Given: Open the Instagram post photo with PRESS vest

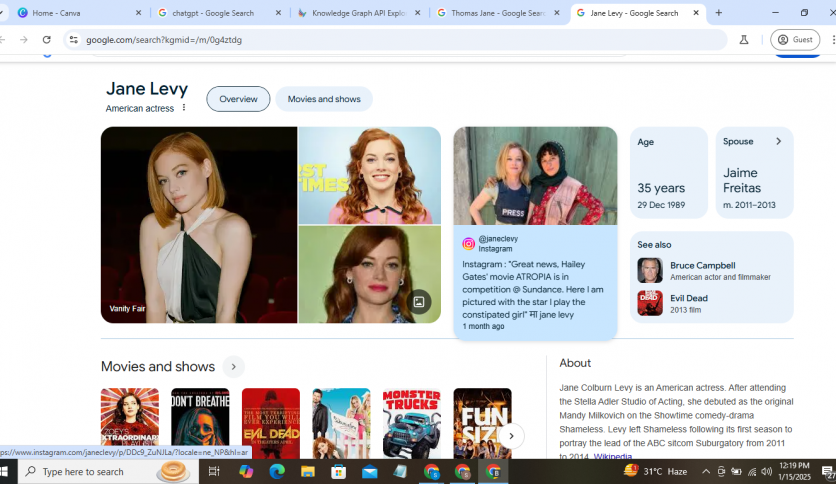Looking at the screenshot, I should pos(535,175).
